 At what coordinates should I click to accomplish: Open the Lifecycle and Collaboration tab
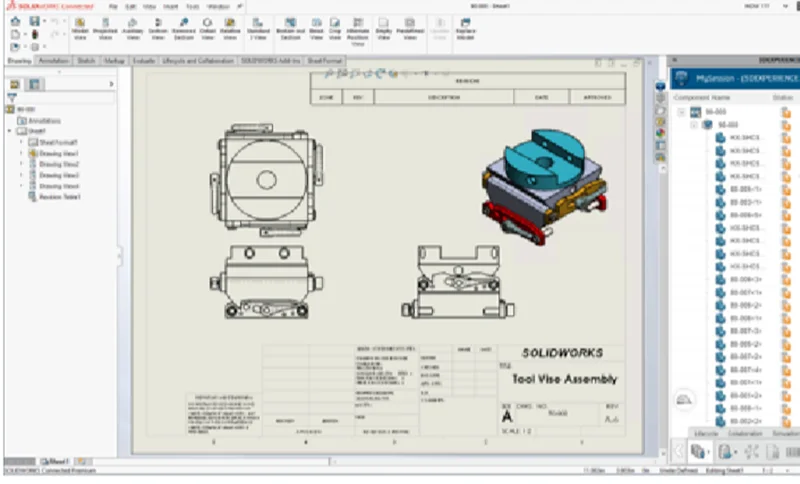coord(197,61)
